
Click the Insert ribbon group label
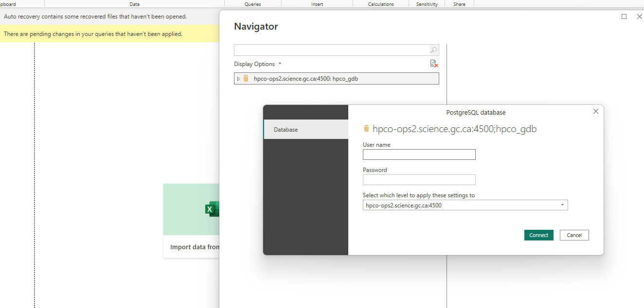[317, 4]
